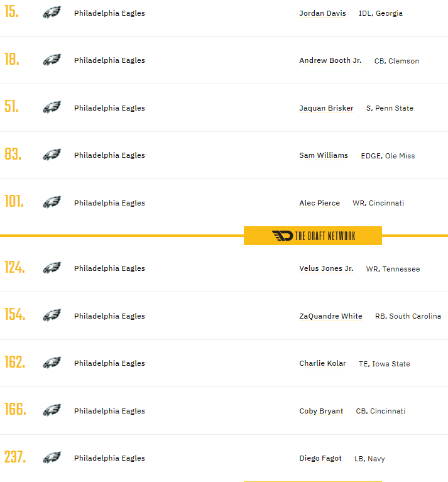The height and width of the screenshot is (482, 448).
Task: Click The Draft Network logo banner
Action: click(313, 236)
